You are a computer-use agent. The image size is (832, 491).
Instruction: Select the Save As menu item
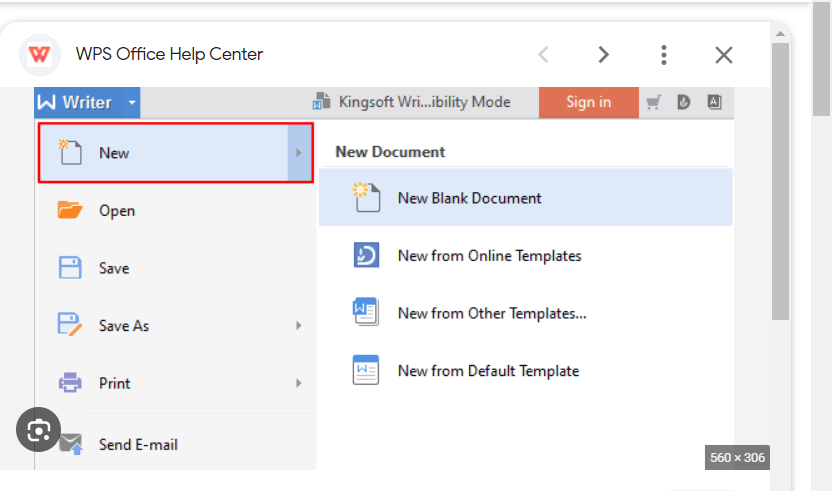tap(176, 325)
